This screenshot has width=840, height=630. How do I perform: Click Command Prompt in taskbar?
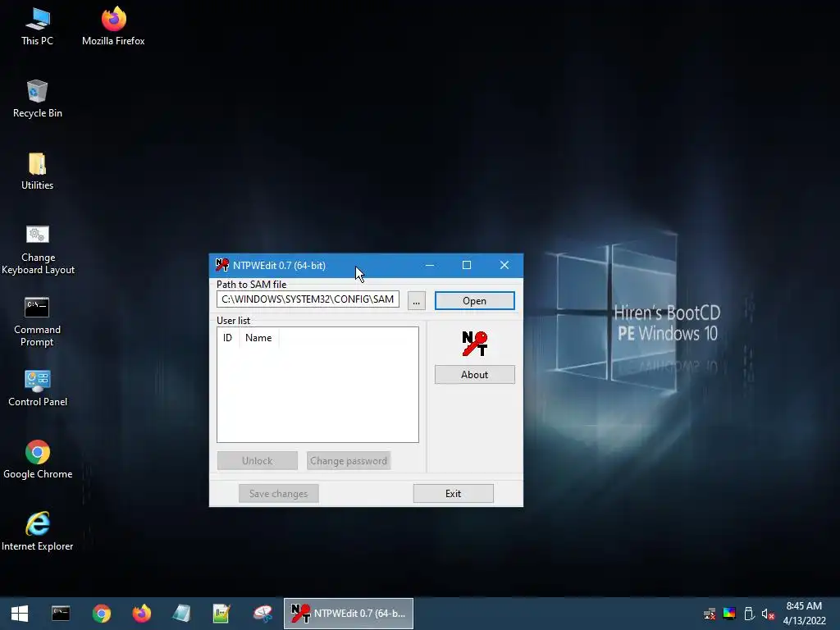61,614
